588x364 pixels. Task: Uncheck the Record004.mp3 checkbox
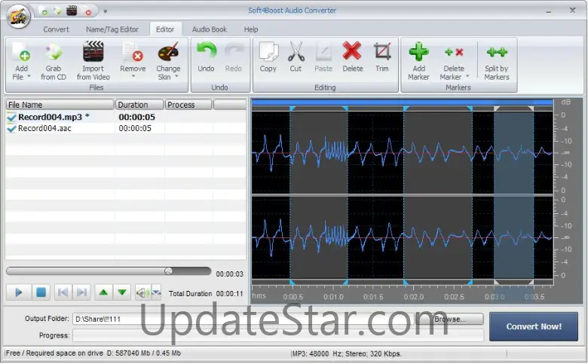[11, 118]
